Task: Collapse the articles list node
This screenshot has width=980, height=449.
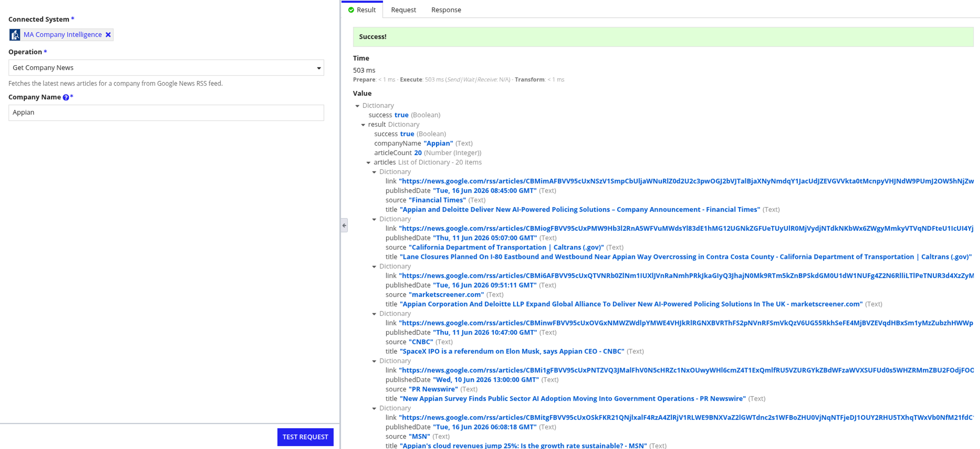Action: pos(368,163)
